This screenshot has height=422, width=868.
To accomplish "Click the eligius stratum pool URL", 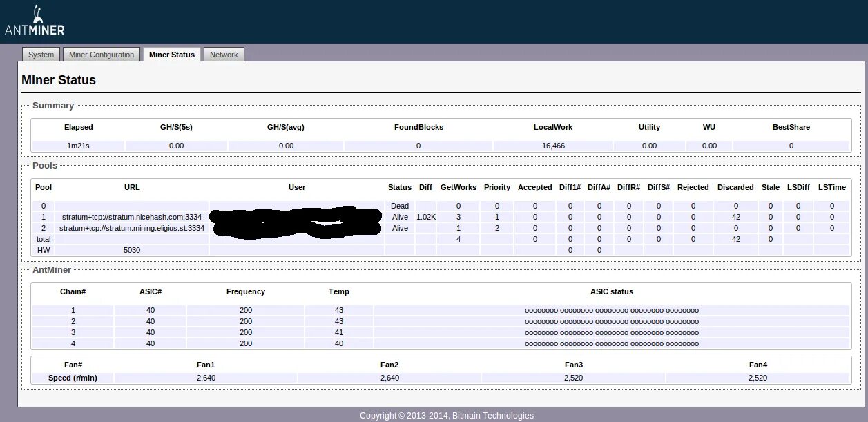I will 132,228.
